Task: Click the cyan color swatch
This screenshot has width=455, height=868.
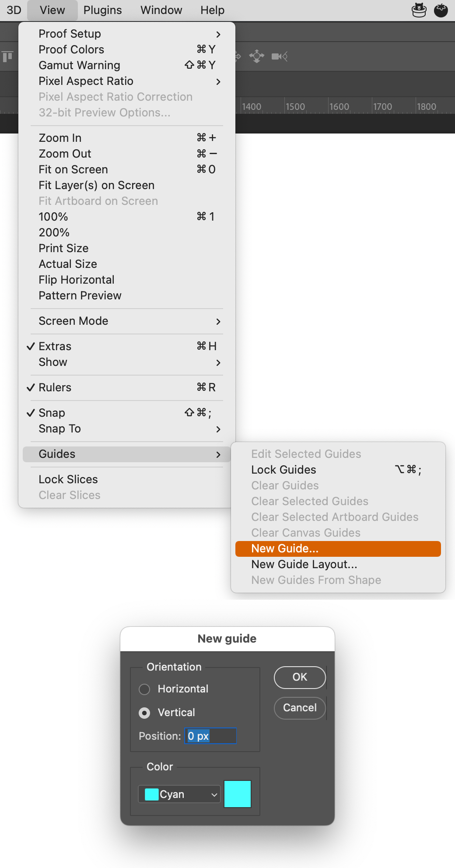Action: pyautogui.click(x=238, y=794)
